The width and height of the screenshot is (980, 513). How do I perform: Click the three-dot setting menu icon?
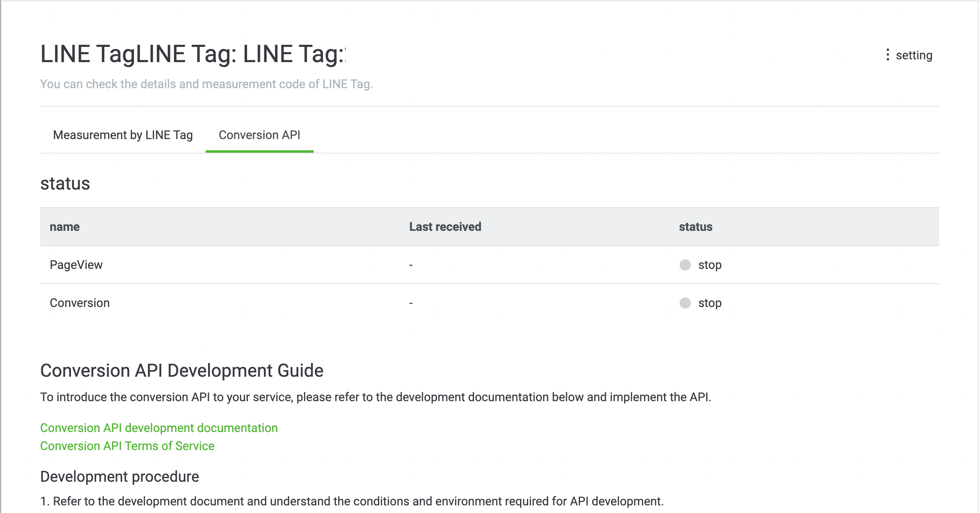[887, 55]
